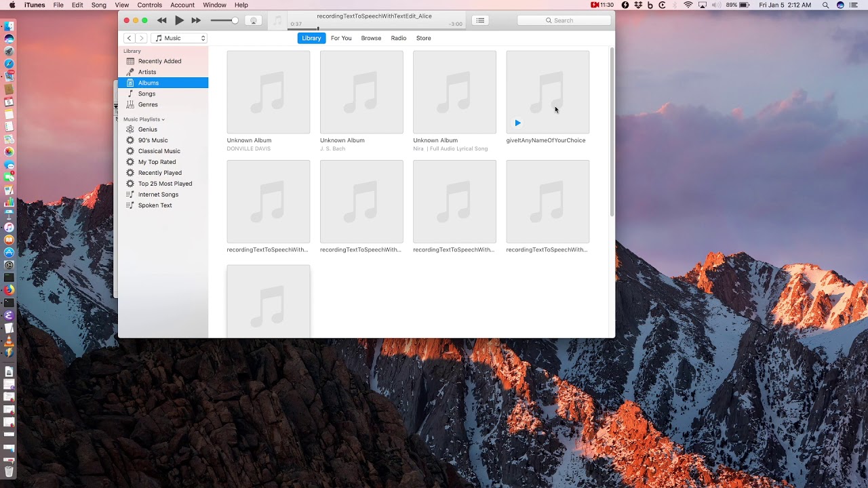Navigate back with the left chevron
The image size is (868, 488).
tap(129, 38)
